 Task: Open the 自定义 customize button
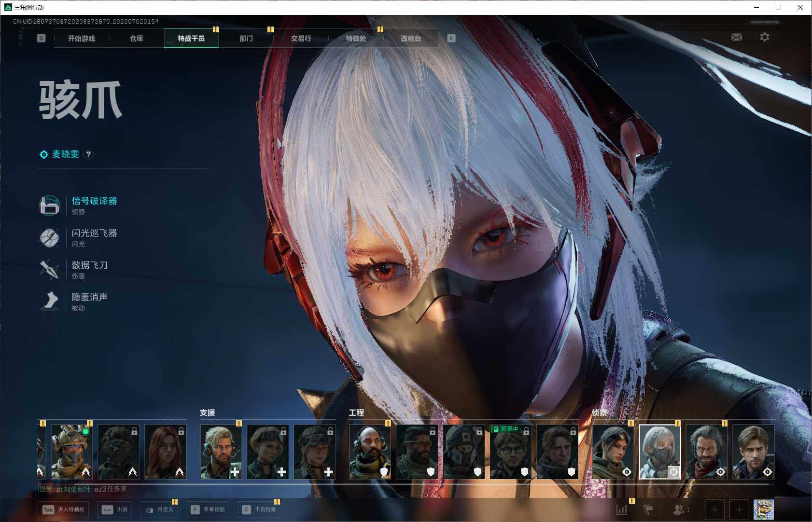pos(159,509)
